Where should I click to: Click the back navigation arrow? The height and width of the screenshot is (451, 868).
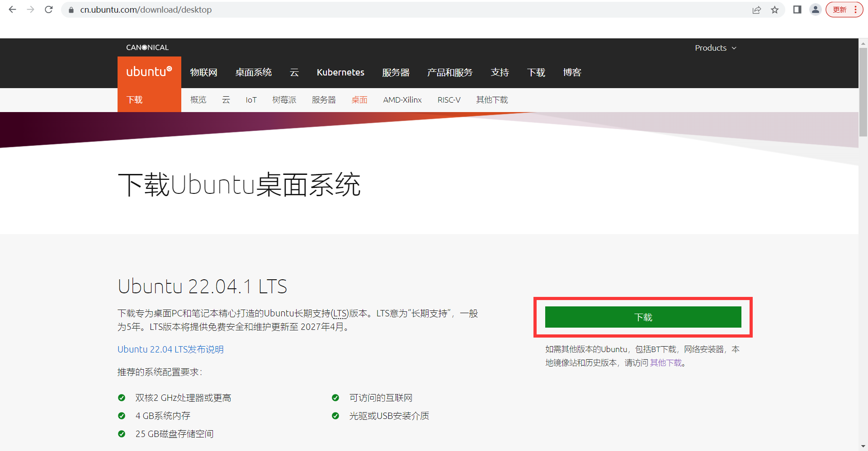tap(12, 9)
